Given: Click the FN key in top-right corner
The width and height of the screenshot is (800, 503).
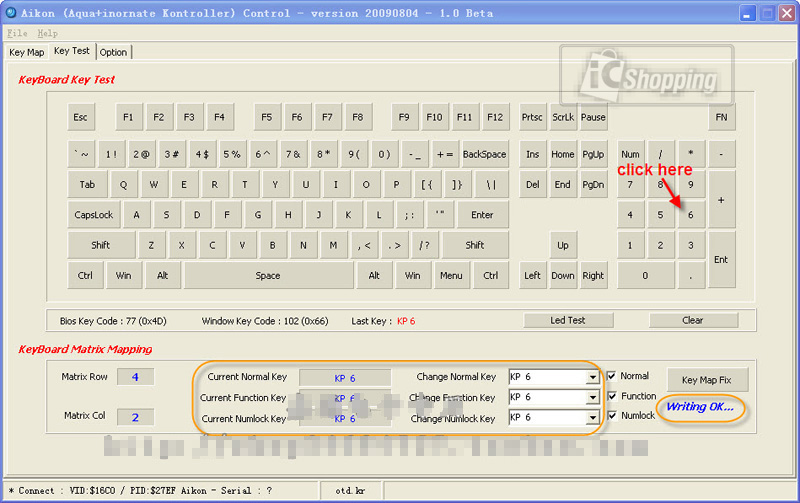Looking at the screenshot, I should coord(720,117).
